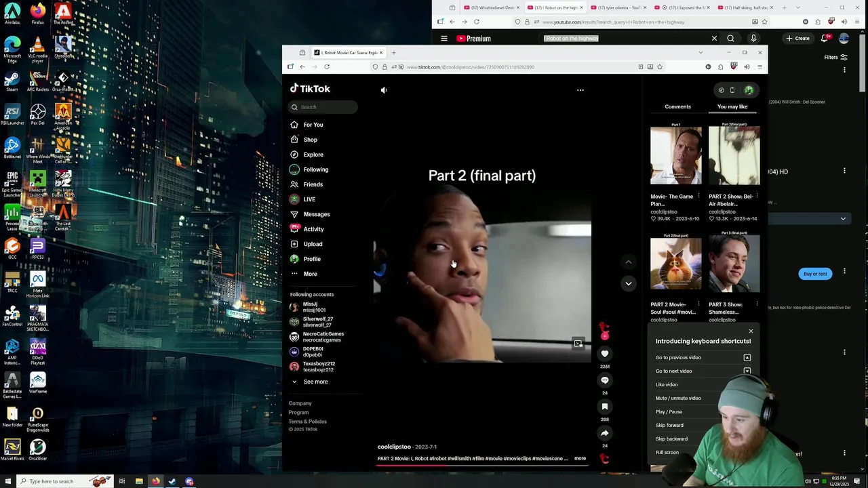
Task: Open PART 2 Movie- Soul thumbnail
Action: tap(676, 264)
